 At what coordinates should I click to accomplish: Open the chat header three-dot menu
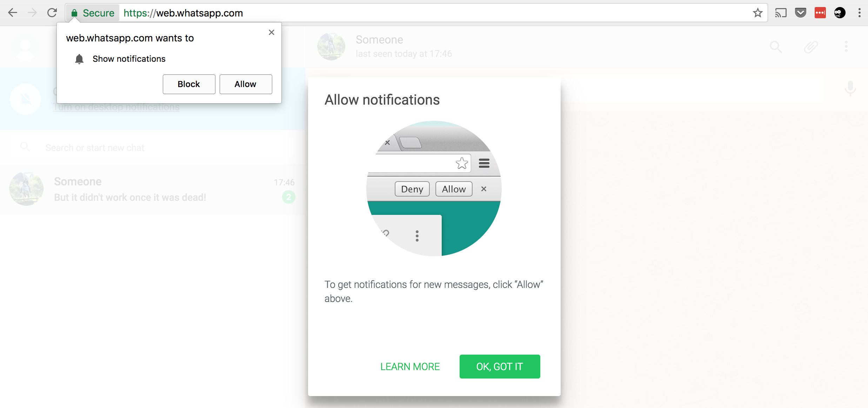[x=846, y=47]
